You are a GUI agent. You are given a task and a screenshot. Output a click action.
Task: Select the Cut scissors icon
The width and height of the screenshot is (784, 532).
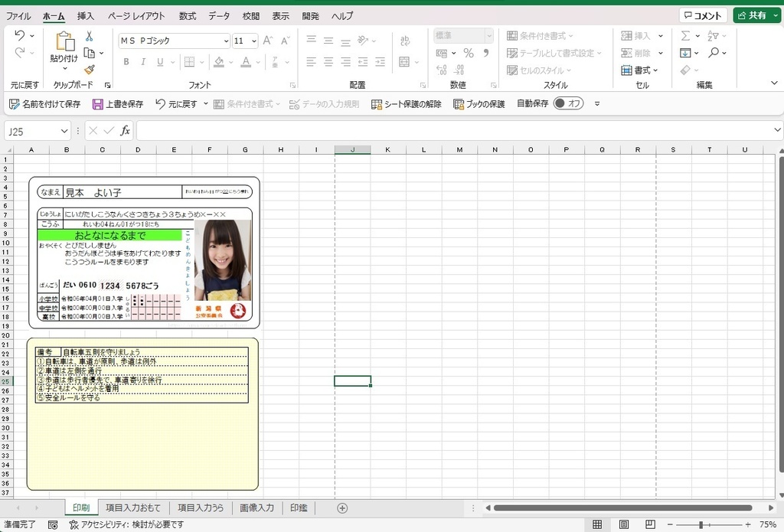(x=89, y=36)
